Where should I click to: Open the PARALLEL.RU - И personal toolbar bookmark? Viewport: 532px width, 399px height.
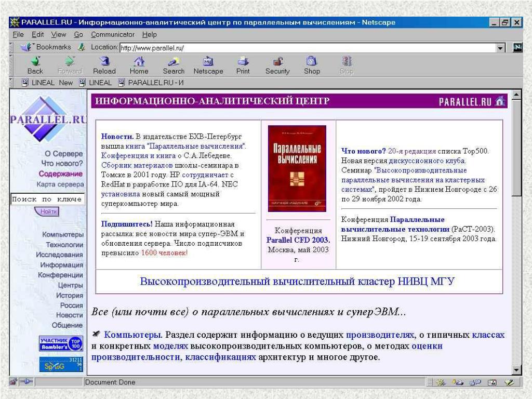click(x=151, y=83)
